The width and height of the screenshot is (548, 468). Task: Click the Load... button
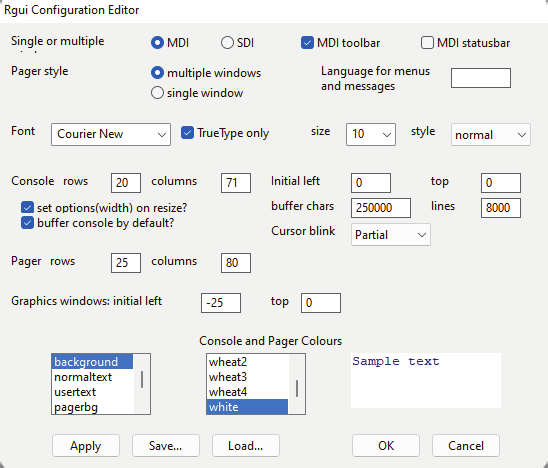[x=246, y=446]
